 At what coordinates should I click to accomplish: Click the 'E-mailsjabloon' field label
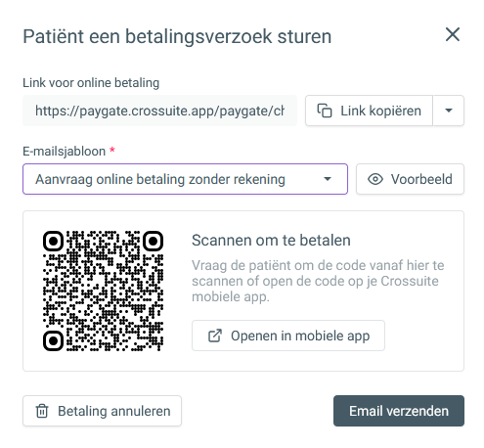coord(65,152)
